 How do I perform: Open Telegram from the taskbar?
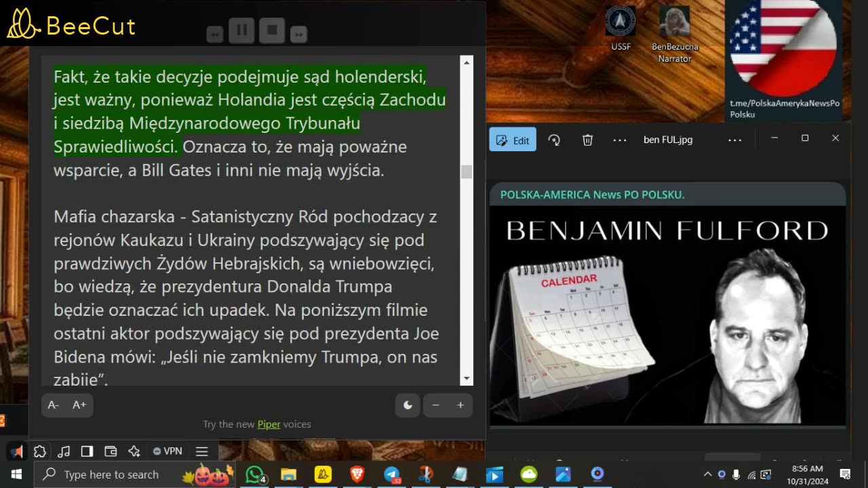(392, 474)
